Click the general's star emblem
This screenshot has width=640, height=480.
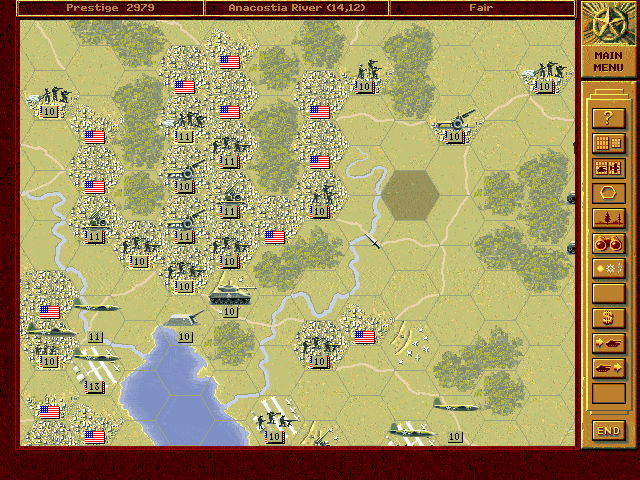(x=608, y=22)
